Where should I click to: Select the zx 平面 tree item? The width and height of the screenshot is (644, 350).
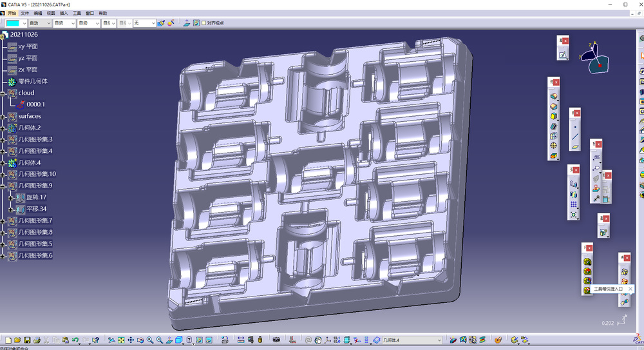[x=28, y=70]
